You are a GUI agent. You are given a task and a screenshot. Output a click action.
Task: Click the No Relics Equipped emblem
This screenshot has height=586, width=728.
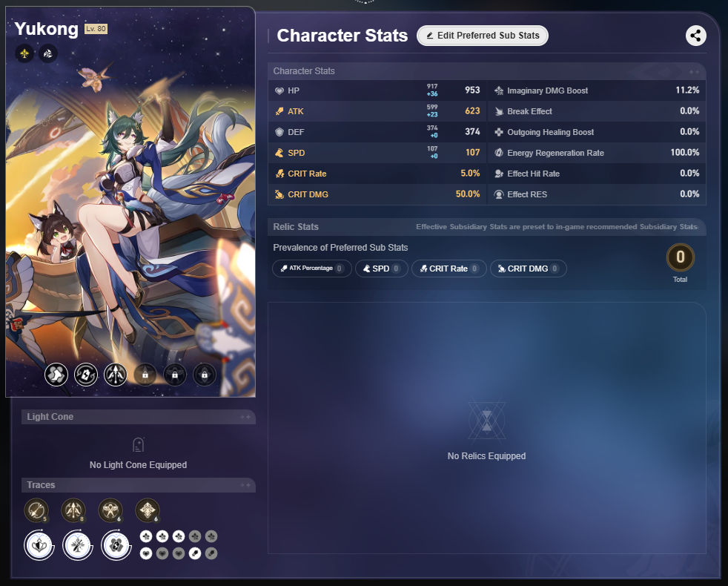pos(486,421)
